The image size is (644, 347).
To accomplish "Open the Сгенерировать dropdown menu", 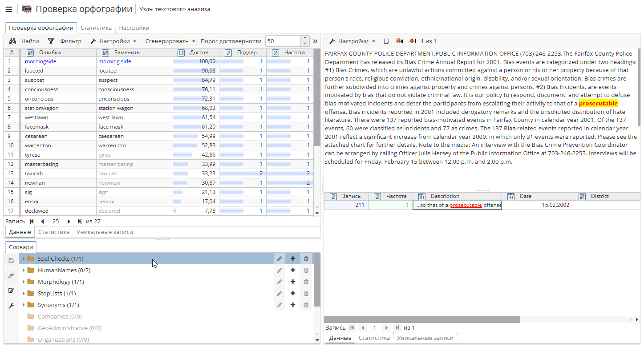I will coord(170,41).
